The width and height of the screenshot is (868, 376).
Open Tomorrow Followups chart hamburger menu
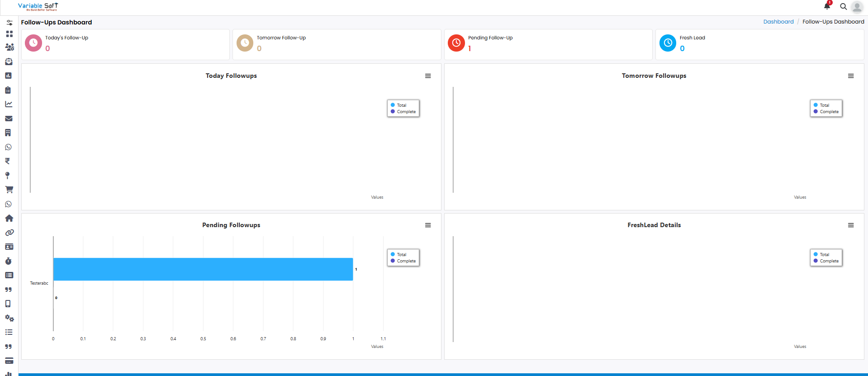(x=851, y=76)
